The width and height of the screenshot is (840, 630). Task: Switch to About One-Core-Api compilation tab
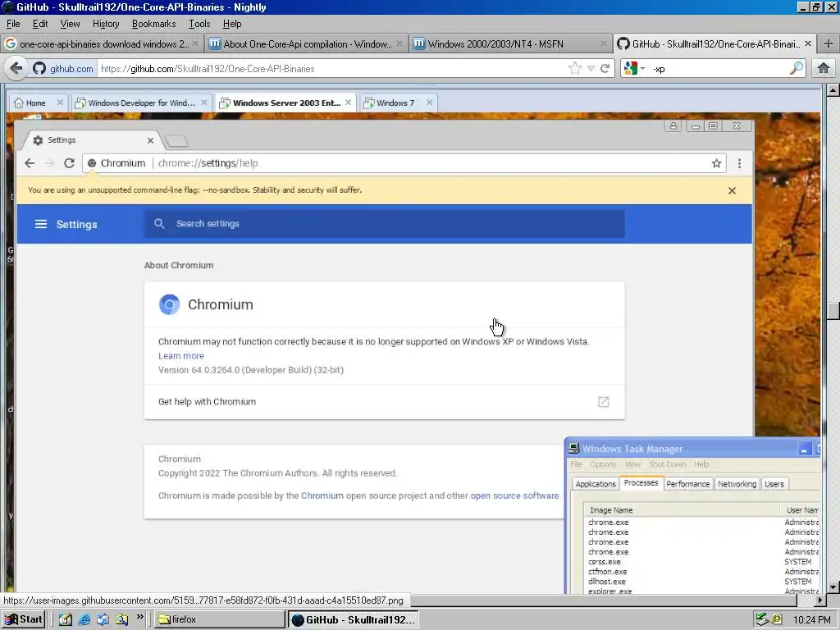tap(306, 44)
